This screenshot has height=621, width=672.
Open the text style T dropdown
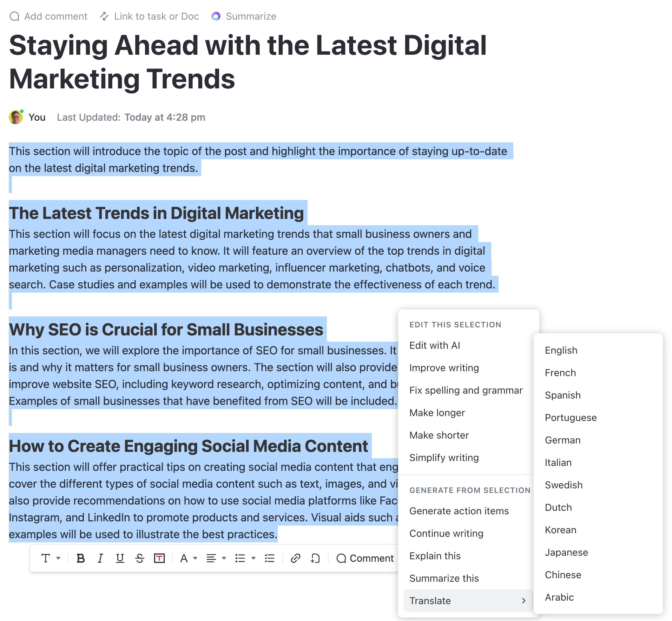tap(51, 558)
